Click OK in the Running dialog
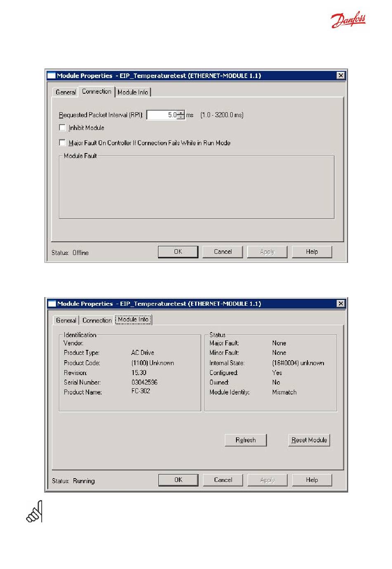This screenshot has width=392, height=569. tap(178, 480)
